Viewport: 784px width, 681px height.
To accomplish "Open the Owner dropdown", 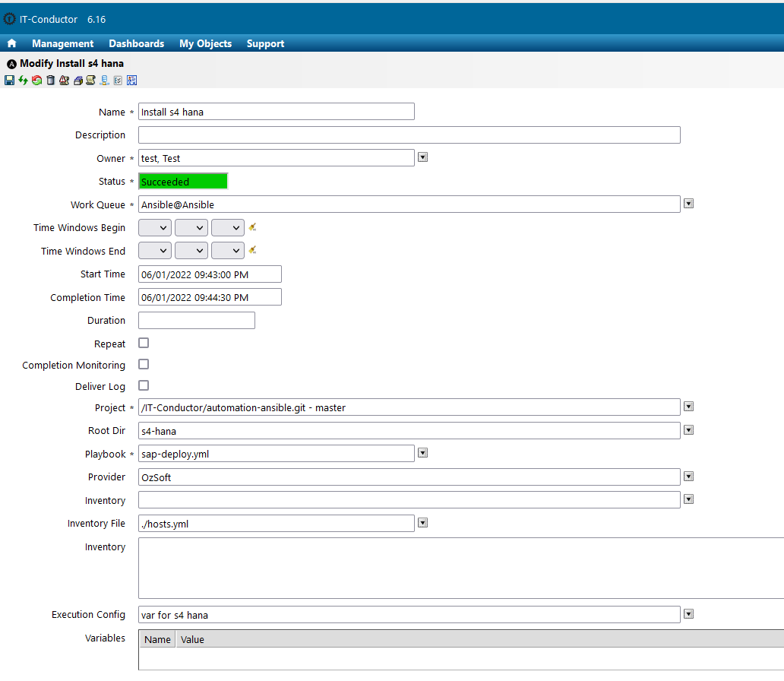I will (x=422, y=157).
